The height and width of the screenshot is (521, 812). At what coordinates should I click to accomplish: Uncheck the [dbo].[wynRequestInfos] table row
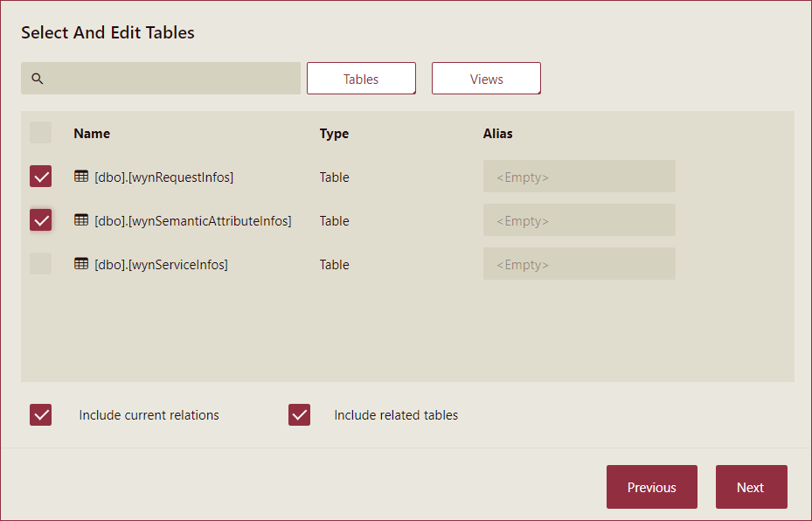coord(40,176)
